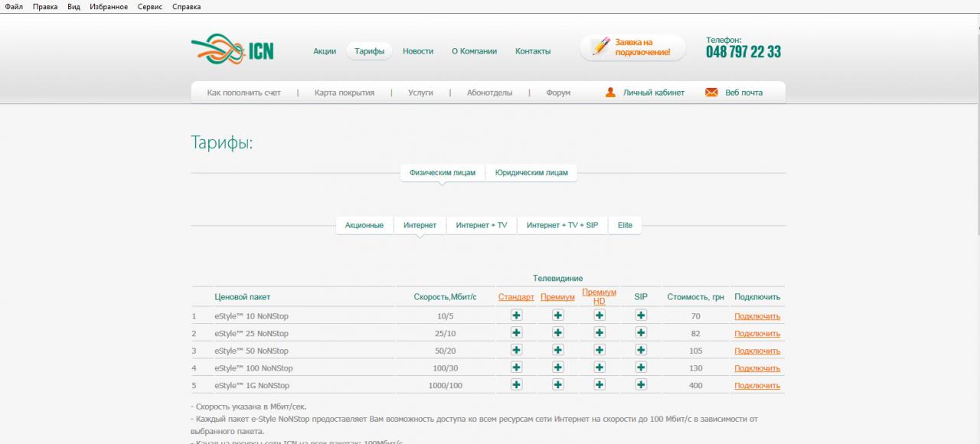The width and height of the screenshot is (980, 444).
Task: Toggle SIP plus for eStyle 10 NoNStop
Action: point(641,315)
